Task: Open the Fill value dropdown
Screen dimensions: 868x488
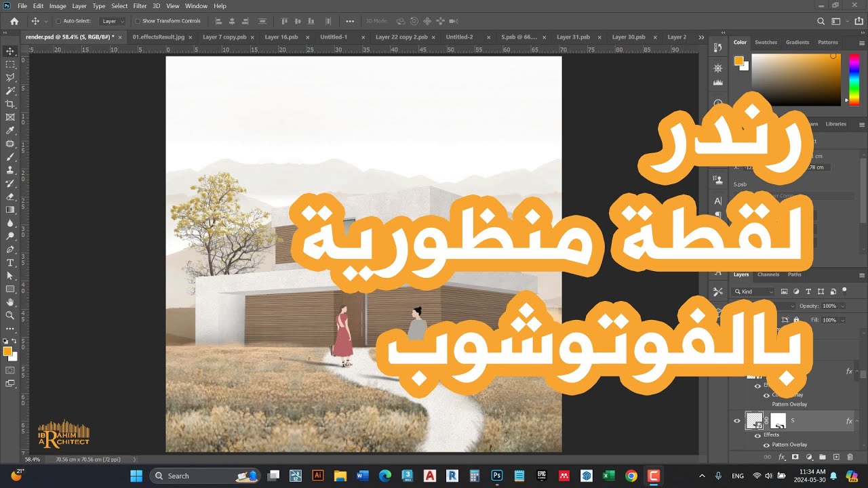Action: (843, 320)
